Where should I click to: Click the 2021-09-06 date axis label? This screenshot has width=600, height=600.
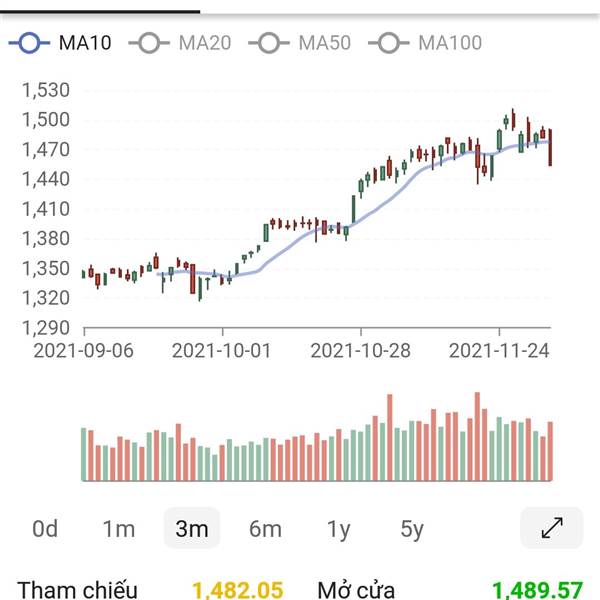tap(83, 351)
